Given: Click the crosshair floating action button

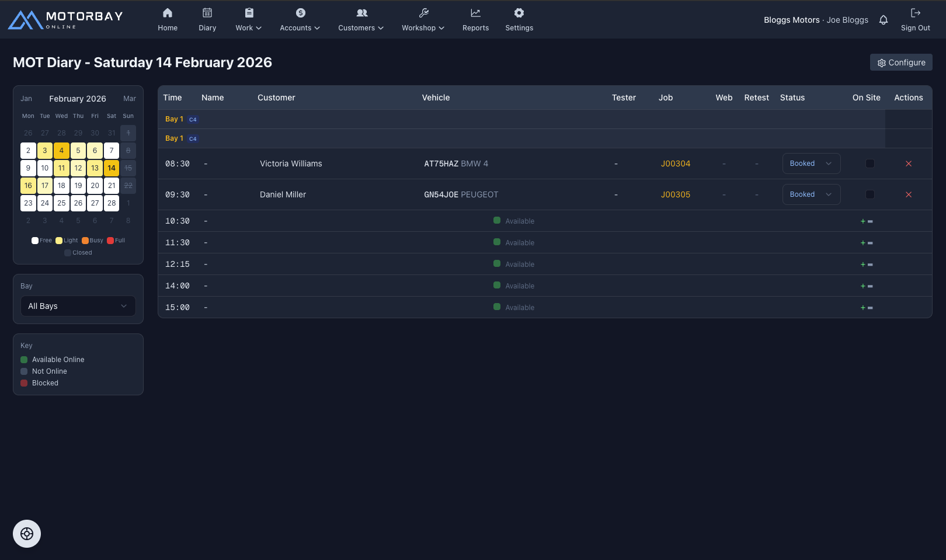Looking at the screenshot, I should coord(27,533).
